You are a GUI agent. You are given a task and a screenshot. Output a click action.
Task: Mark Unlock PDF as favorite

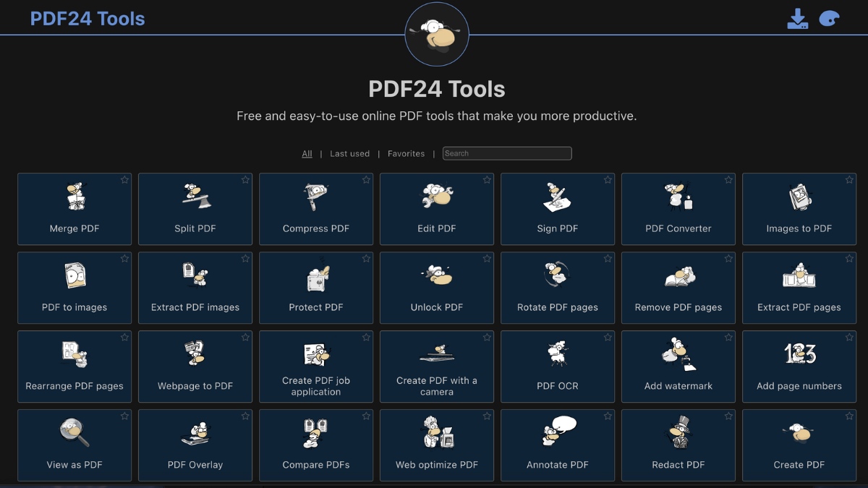point(487,259)
